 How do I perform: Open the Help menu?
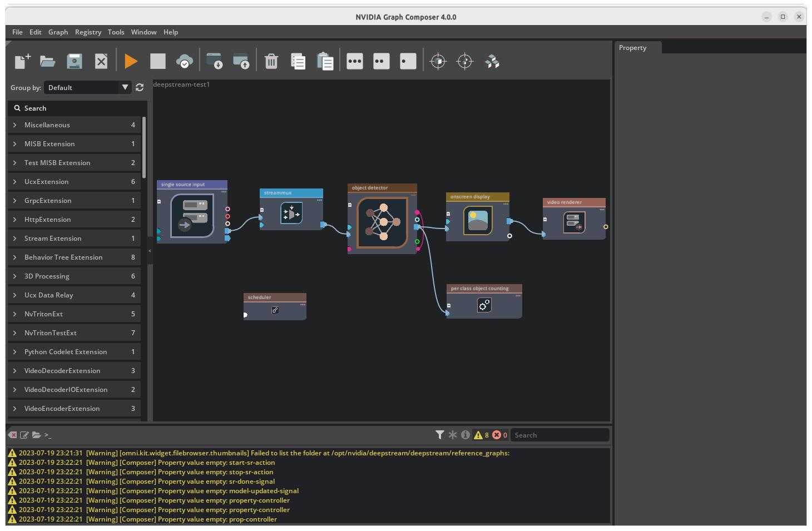point(171,32)
